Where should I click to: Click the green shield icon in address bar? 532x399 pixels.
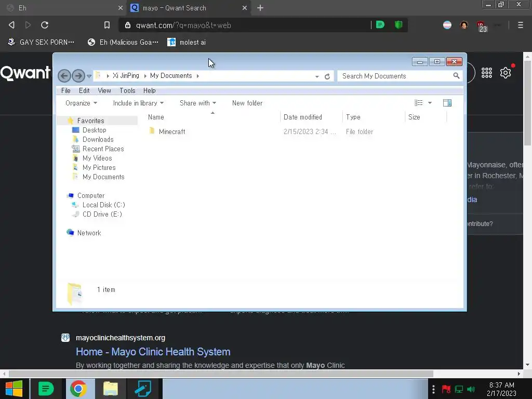click(398, 25)
